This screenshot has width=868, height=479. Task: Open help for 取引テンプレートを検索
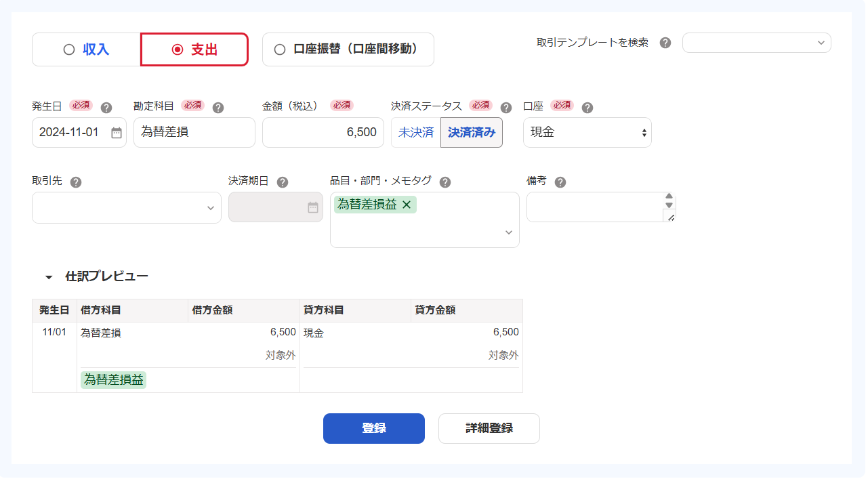(665, 43)
